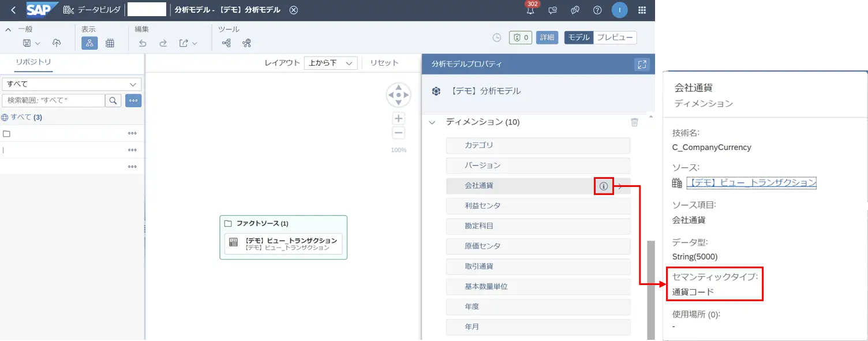Screen dimensions: 868x341
Task: Open the export dropdown arrow
Action: click(x=195, y=43)
